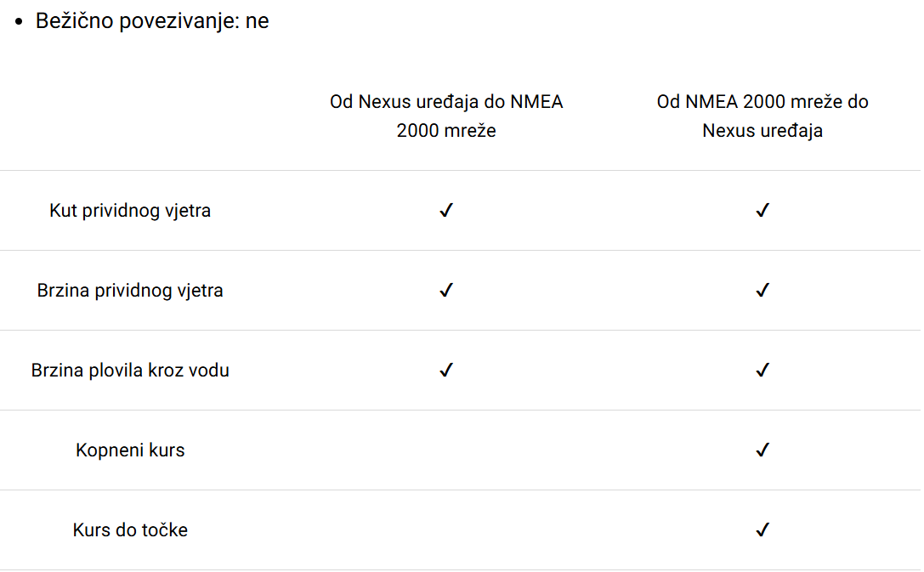Viewport: 924px width, 572px height.
Task: Click the Od NMEA 2000 mreže header
Action: tap(762, 116)
